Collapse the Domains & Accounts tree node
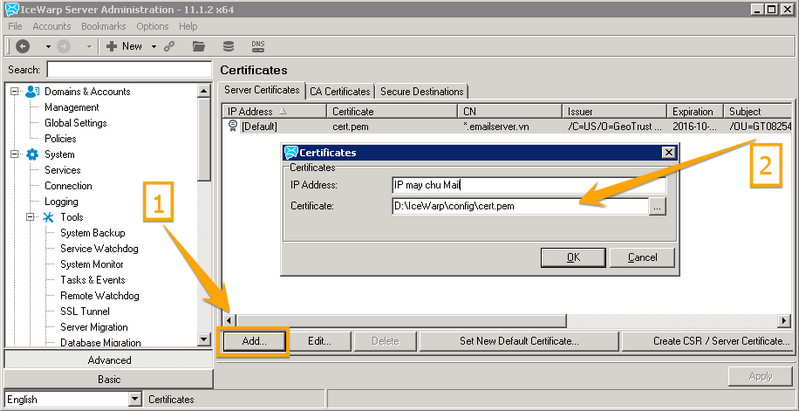799x411 pixels. [15, 92]
